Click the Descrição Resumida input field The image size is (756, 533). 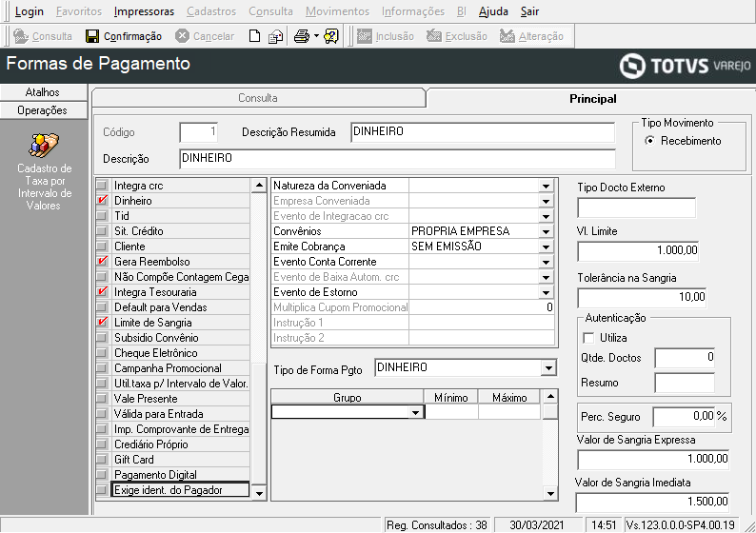483,132
